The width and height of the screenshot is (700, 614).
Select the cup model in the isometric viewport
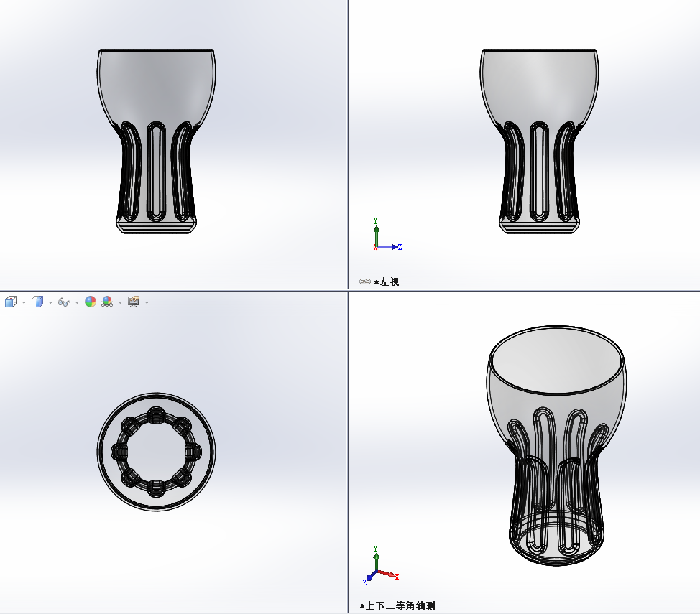[556, 446]
